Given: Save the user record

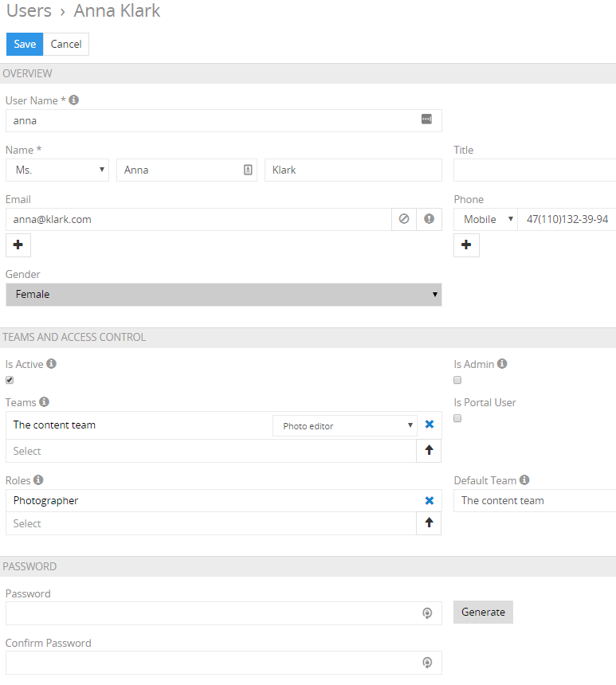Looking at the screenshot, I should coord(25,44).
